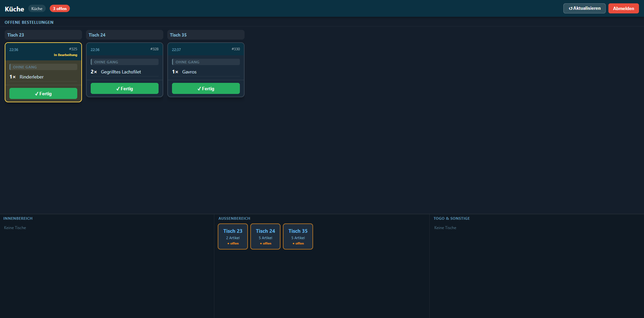The width and height of the screenshot is (644, 318).
Task: Click the AUSSENBEREICH section heading
Action: (234, 218)
